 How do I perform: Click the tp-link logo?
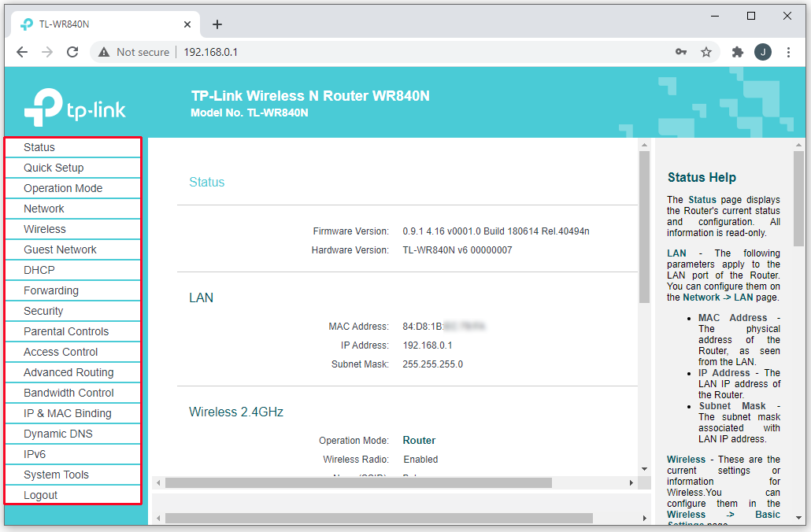point(75,107)
